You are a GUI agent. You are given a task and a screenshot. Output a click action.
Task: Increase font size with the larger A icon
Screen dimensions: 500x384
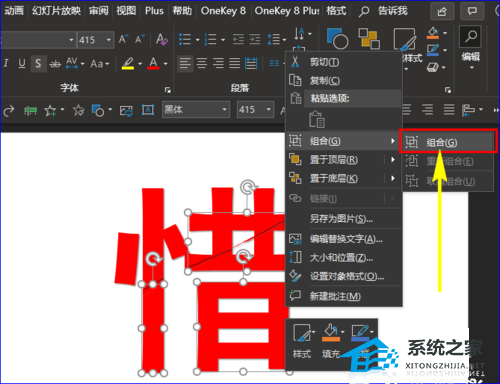point(123,39)
